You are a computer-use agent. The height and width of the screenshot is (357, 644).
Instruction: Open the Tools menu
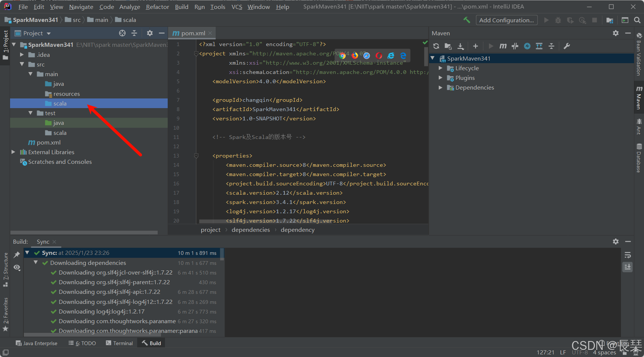click(x=218, y=7)
